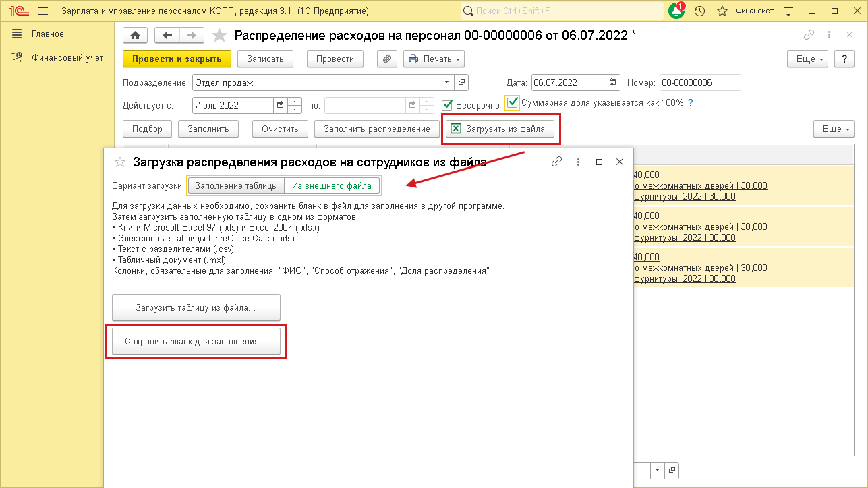Open the top-right Еще menu
This screenshot has width=868, height=488.
(810, 59)
